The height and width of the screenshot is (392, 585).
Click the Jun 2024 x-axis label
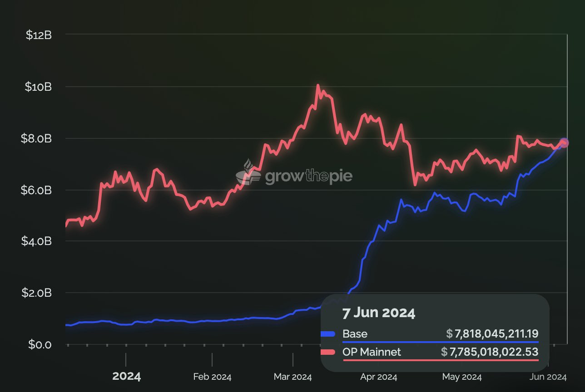549,377
